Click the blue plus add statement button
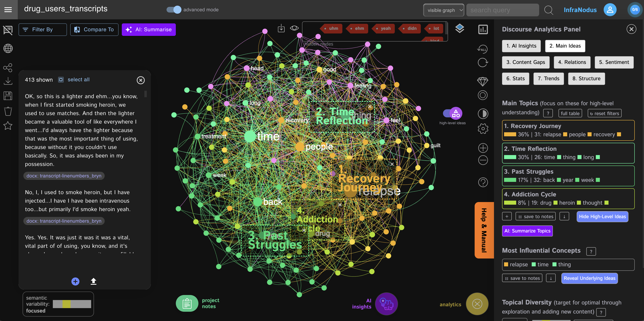This screenshot has width=644, height=321. click(x=75, y=281)
